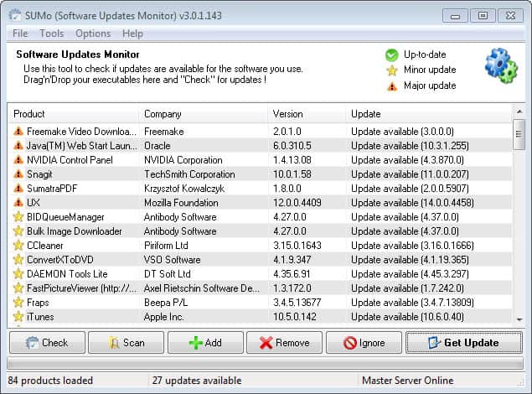This screenshot has height=394, width=532.
Task: Click the Ignore button
Action: (x=364, y=343)
